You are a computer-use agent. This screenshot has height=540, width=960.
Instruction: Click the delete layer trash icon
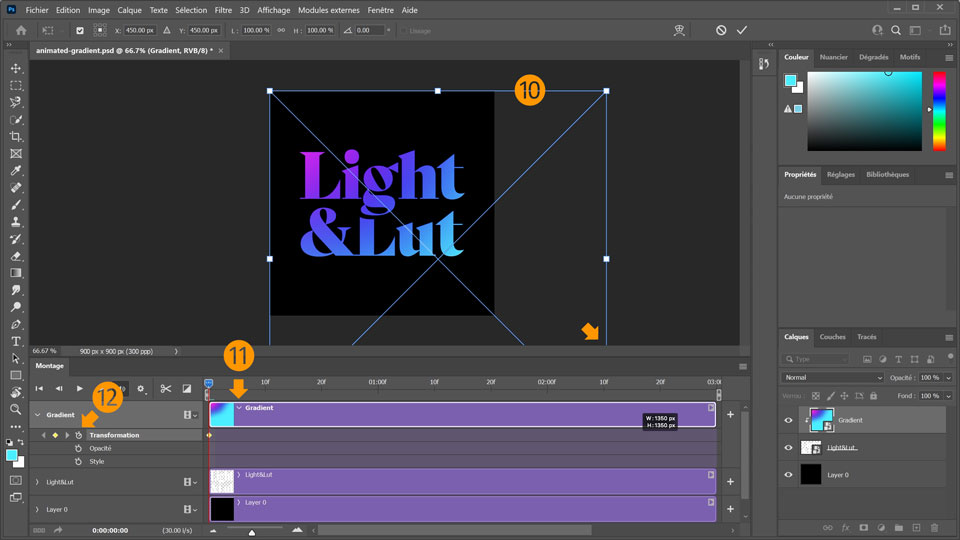[x=934, y=527]
